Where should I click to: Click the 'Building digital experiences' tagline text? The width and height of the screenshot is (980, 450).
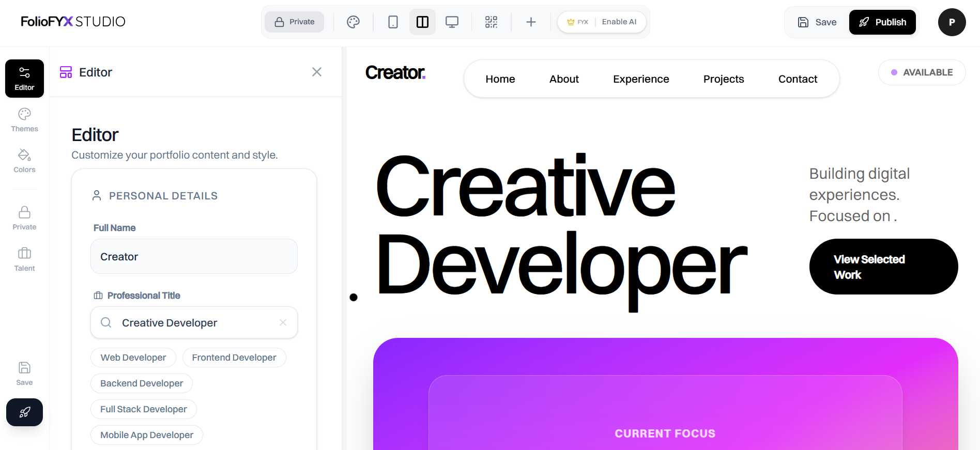click(x=860, y=195)
